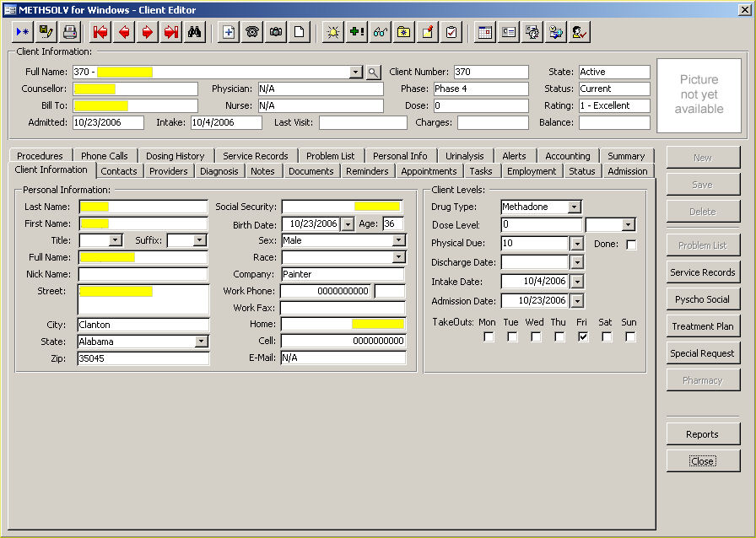
Task: Click the magnifier search icon beside Full Name
Action: (x=373, y=73)
